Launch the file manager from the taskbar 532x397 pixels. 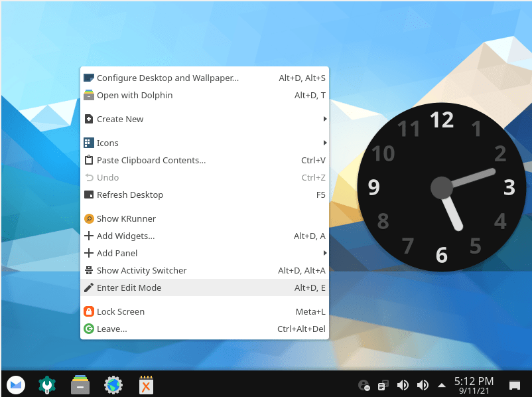coord(80,385)
